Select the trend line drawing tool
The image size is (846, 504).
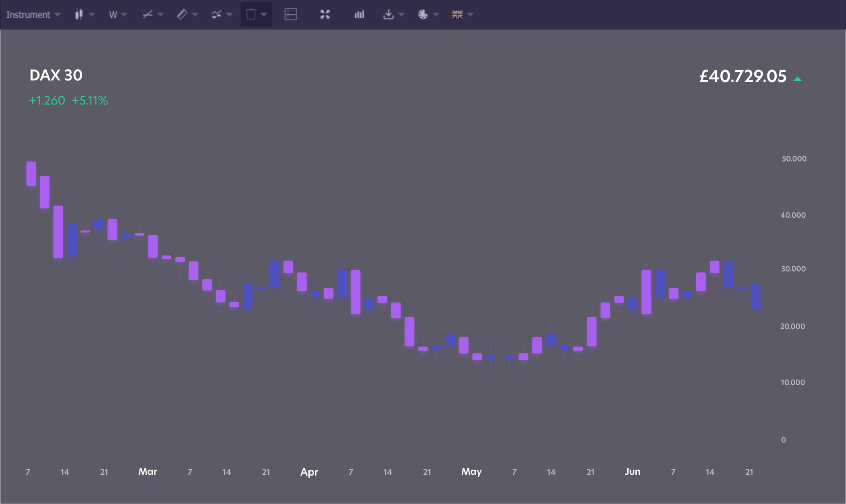148,14
